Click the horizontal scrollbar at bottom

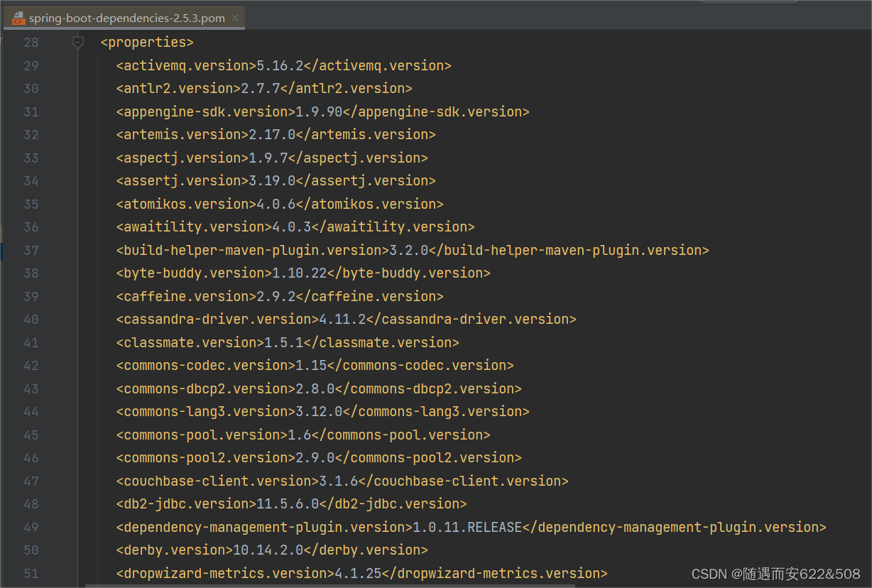coord(330,586)
